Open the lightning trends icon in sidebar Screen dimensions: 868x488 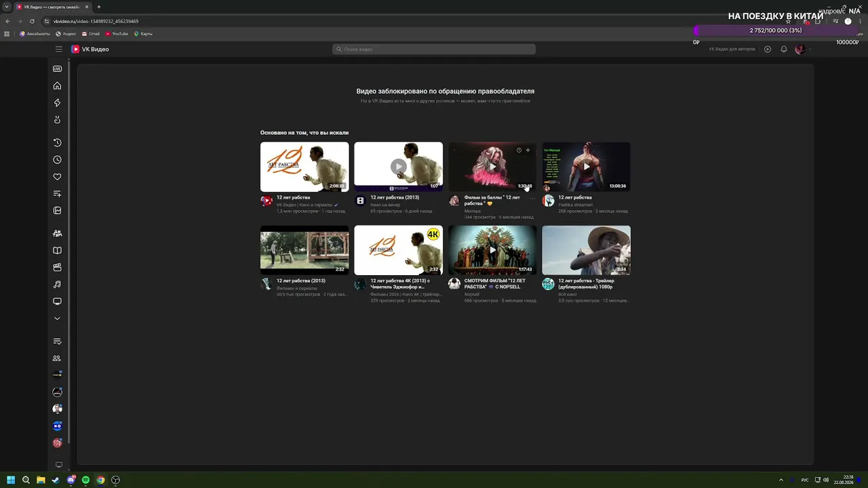point(57,103)
